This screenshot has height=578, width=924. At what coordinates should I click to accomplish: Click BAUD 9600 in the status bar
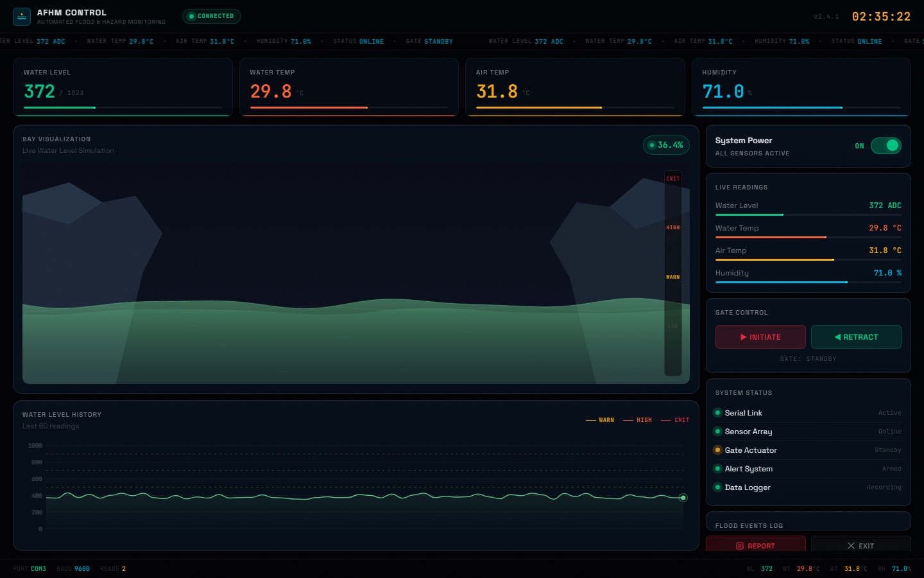[x=73, y=569]
